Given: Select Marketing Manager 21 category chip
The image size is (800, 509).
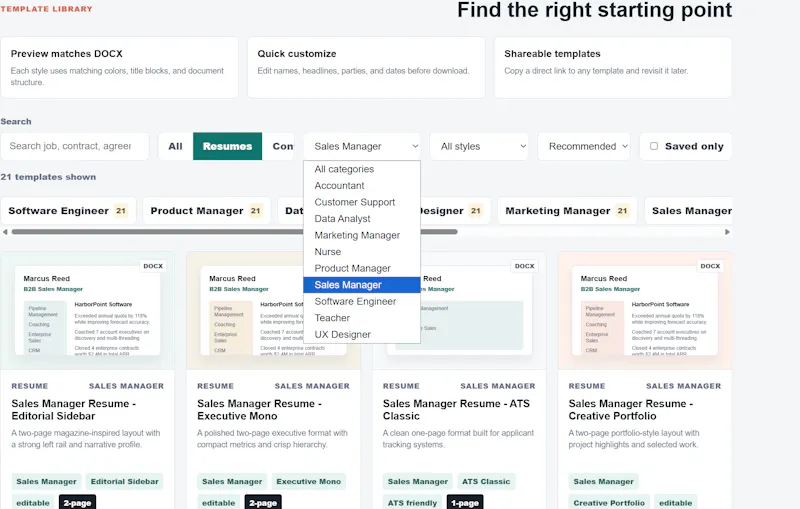Looking at the screenshot, I should point(567,211).
